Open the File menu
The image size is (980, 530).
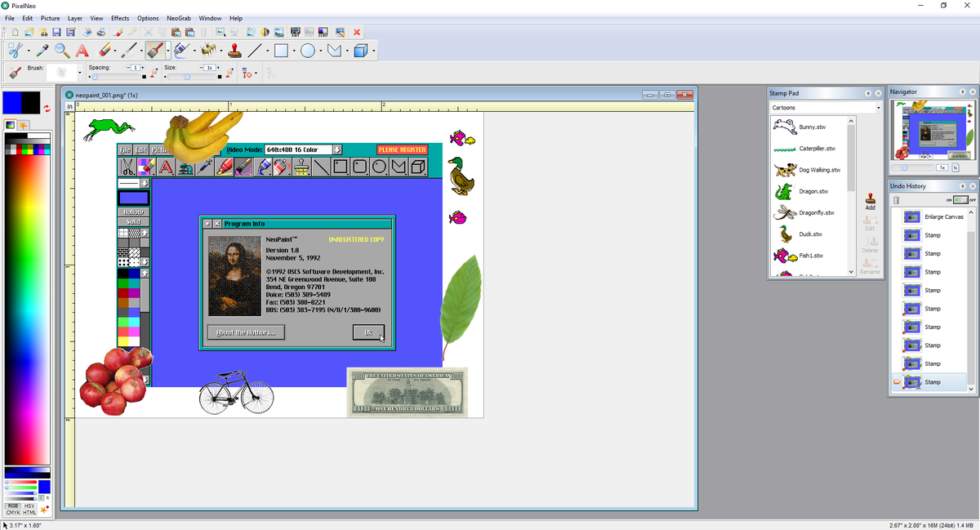[10, 18]
